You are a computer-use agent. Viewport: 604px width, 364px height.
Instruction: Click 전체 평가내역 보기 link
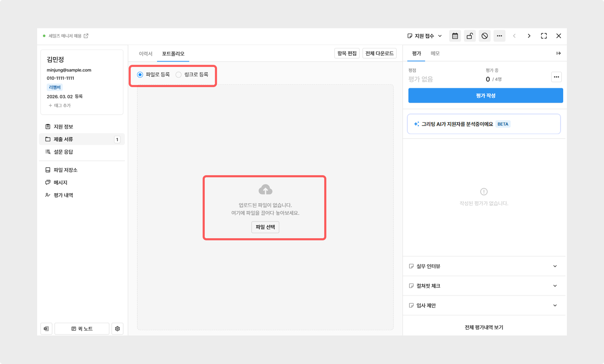pos(484,327)
